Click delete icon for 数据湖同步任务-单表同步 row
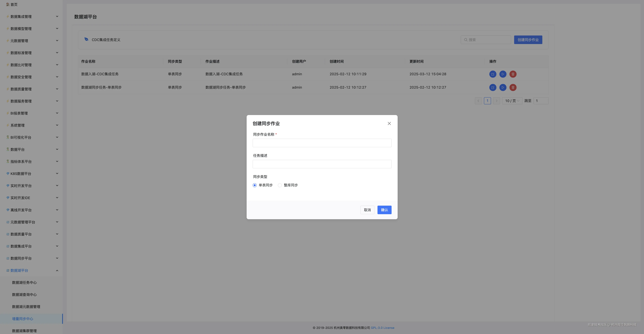 click(513, 87)
